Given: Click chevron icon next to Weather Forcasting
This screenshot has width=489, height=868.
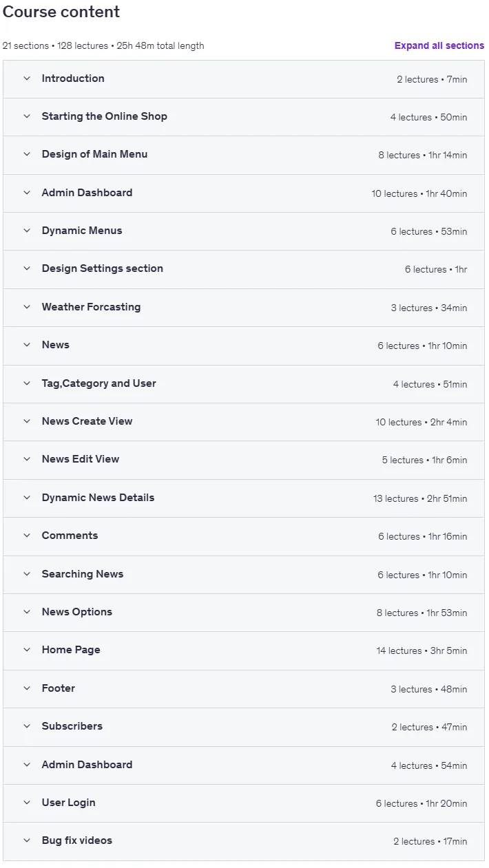Looking at the screenshot, I should pos(27,307).
